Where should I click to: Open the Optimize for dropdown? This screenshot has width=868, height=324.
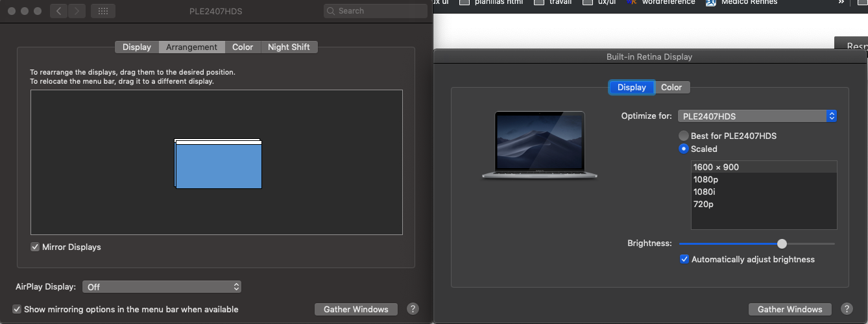757,116
